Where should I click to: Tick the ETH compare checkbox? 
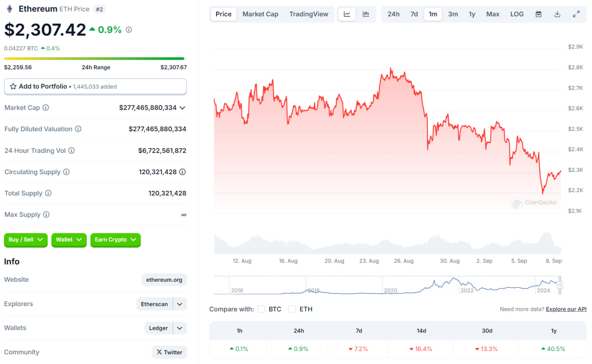(x=292, y=309)
